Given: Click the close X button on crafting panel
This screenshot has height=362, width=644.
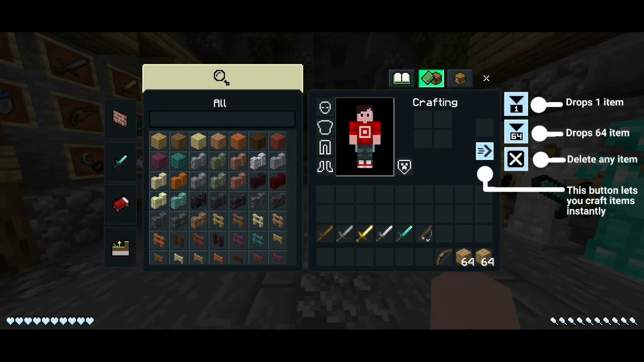Looking at the screenshot, I should [x=486, y=79].
